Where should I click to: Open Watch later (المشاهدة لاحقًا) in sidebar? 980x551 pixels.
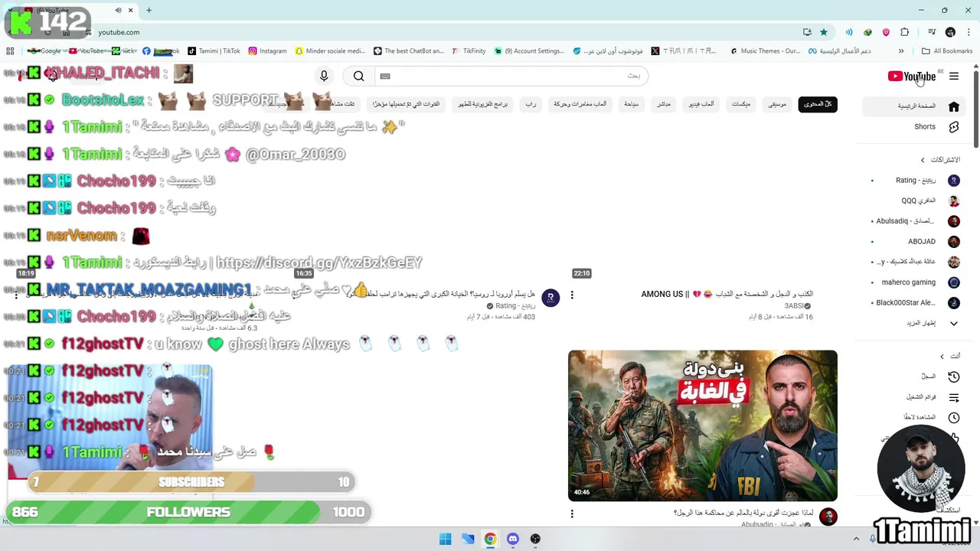(916, 417)
